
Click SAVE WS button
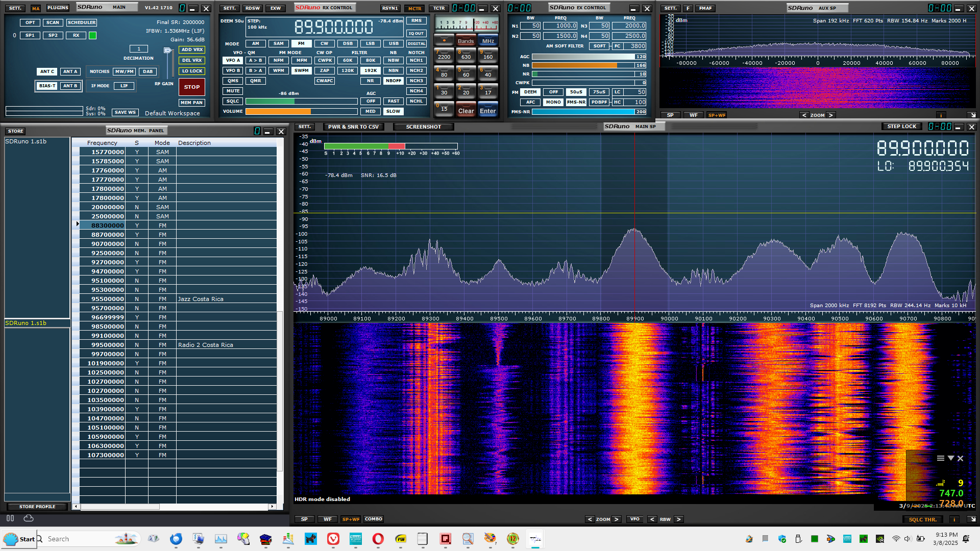(125, 112)
